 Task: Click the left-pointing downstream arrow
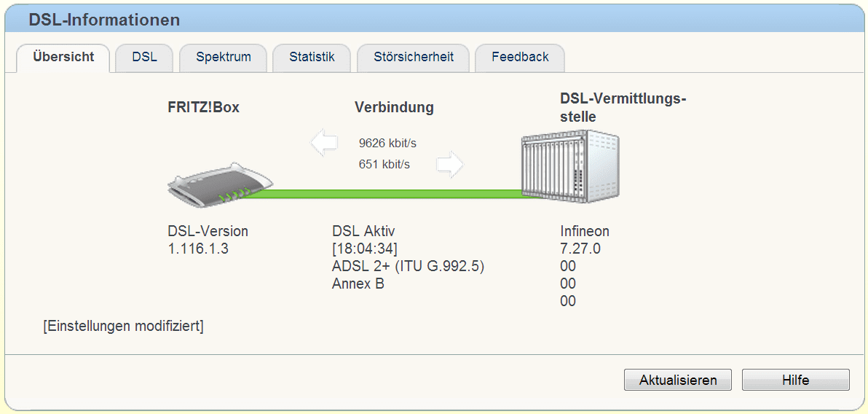point(324,143)
